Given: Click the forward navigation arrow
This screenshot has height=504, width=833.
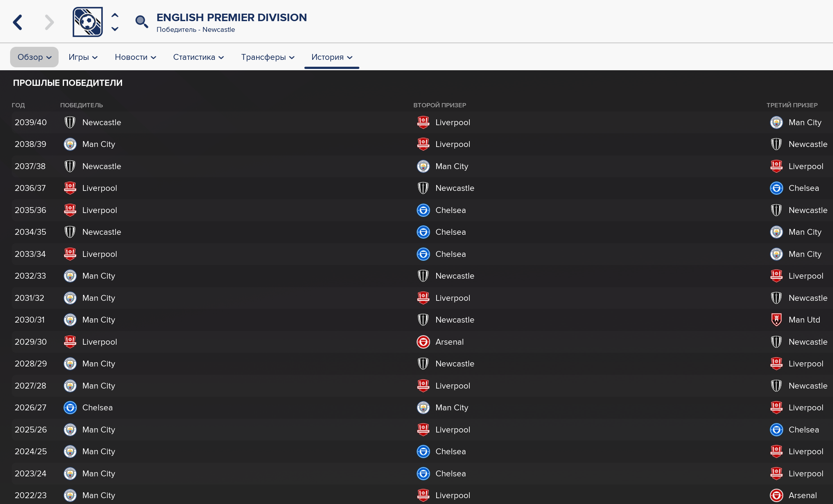Looking at the screenshot, I should [49, 22].
